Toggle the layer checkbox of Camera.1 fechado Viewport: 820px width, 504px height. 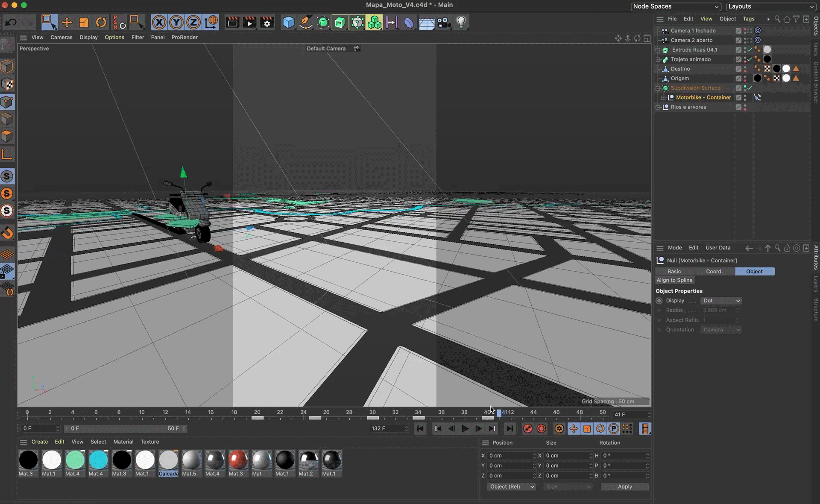click(738, 31)
